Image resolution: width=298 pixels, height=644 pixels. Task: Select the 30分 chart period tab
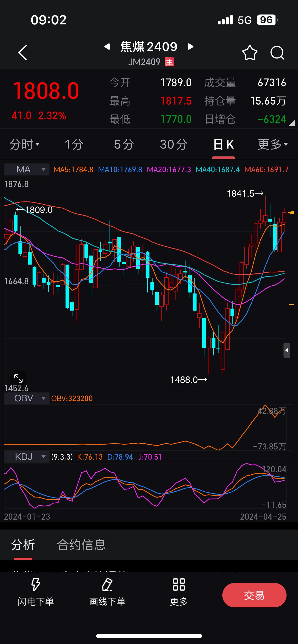(174, 144)
